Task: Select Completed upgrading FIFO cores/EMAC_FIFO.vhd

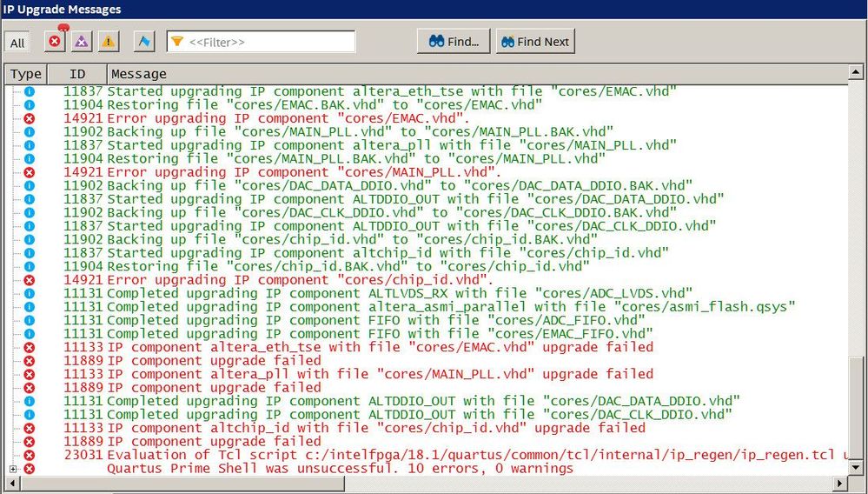Action: click(380, 333)
